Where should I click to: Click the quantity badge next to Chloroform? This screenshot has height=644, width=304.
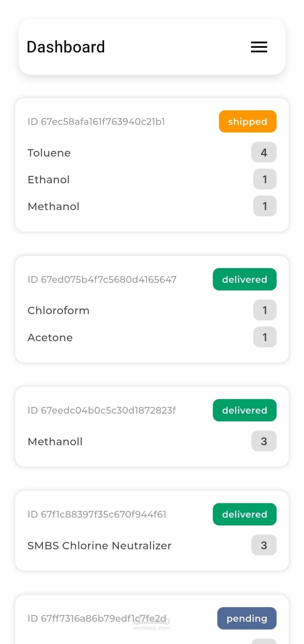click(265, 310)
